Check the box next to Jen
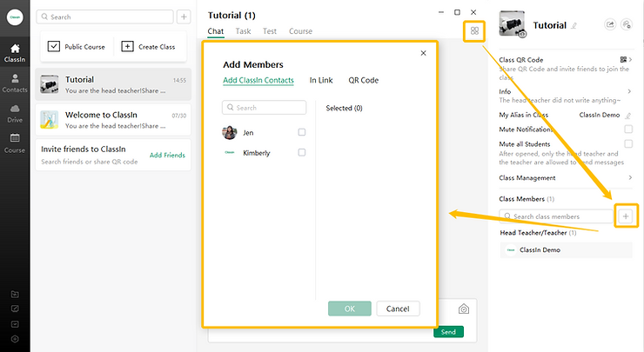 302,132
